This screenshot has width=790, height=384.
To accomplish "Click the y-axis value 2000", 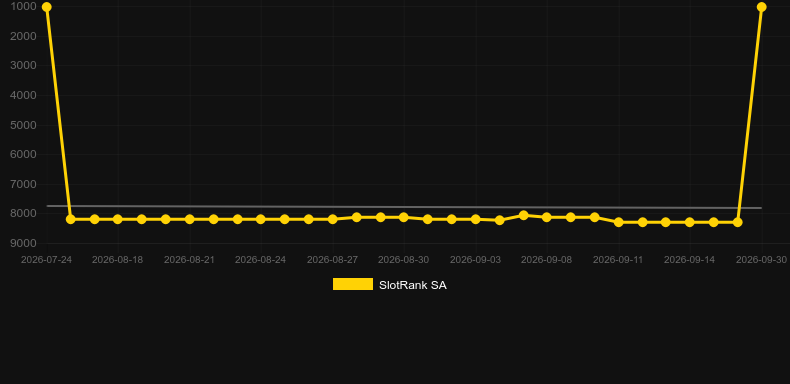I will pyautogui.click(x=23, y=36).
